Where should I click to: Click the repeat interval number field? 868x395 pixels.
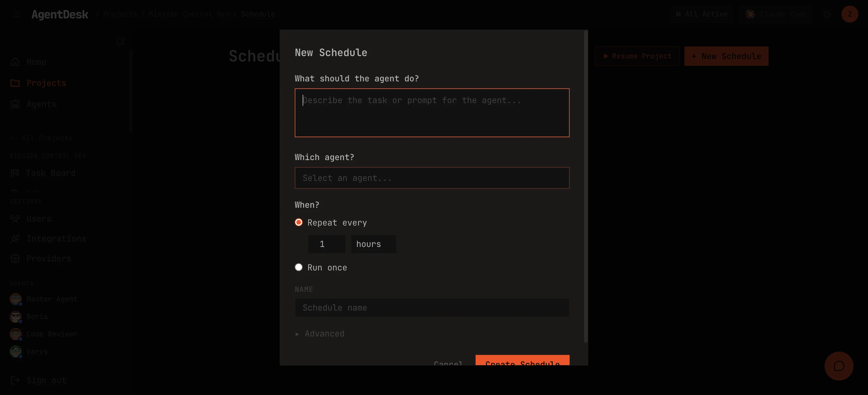pyautogui.click(x=326, y=244)
